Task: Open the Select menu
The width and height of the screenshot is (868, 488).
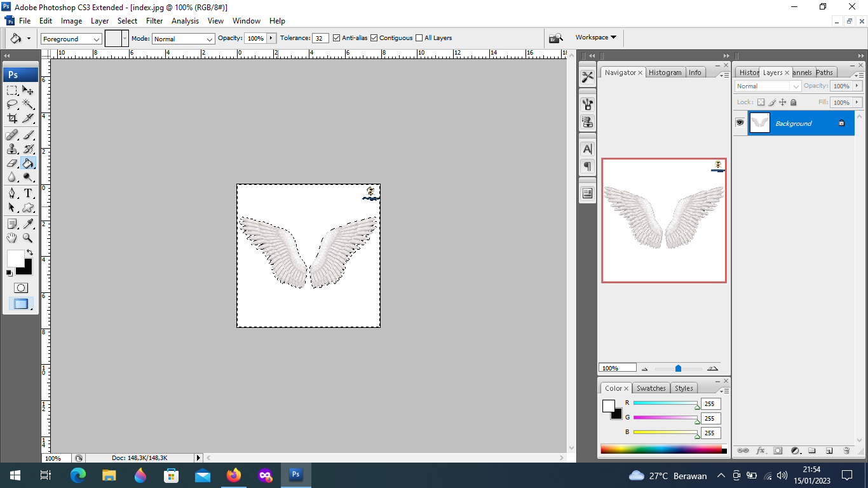Action: click(127, 21)
